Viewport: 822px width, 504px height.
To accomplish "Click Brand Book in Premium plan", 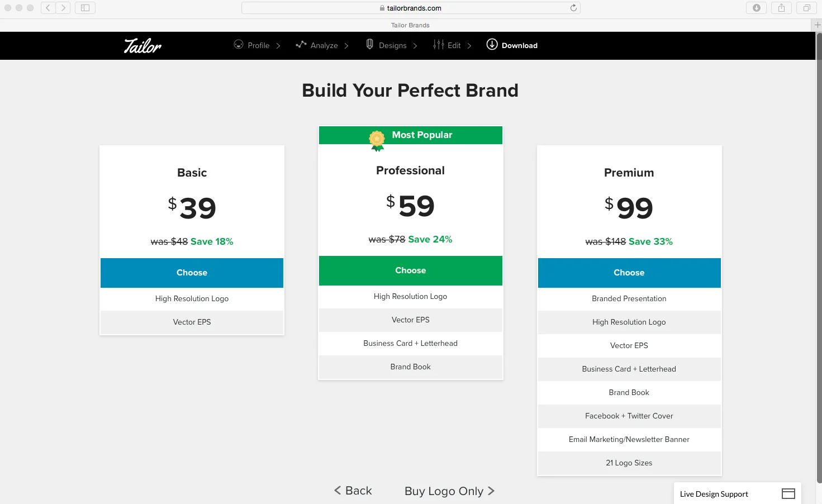I will point(629,392).
